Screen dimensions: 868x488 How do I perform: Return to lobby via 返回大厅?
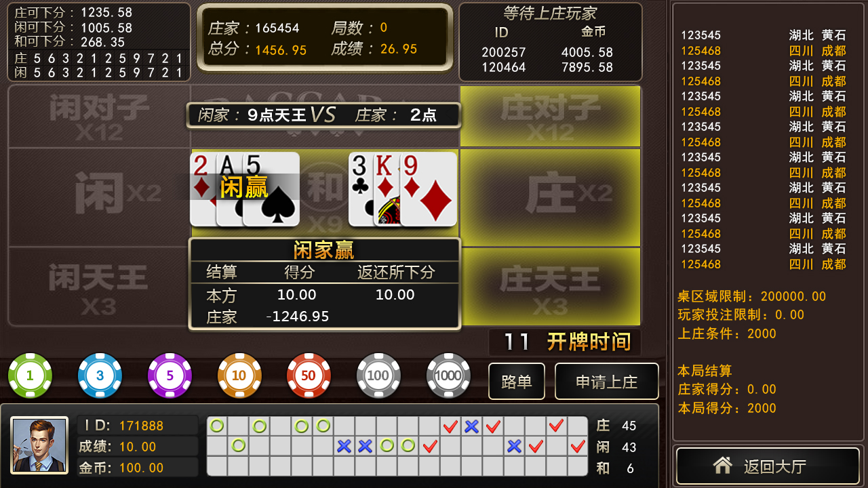point(768,466)
